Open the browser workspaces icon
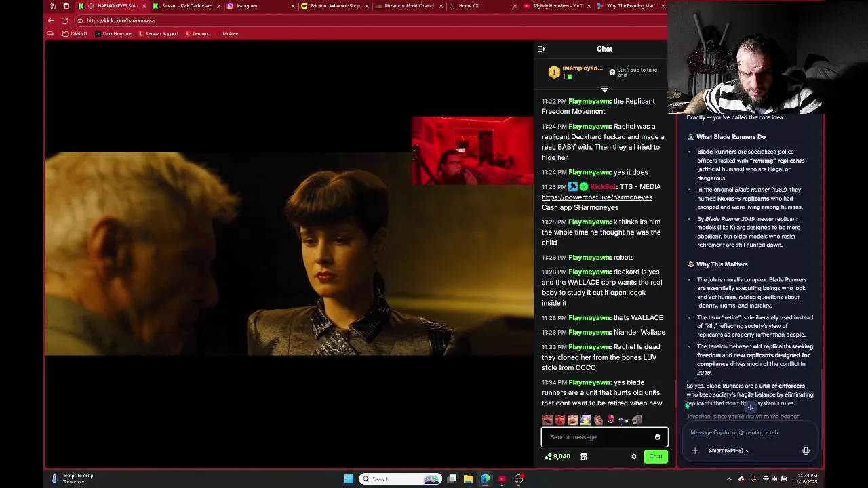Image resolution: width=868 pixels, height=488 pixels. 52,6
